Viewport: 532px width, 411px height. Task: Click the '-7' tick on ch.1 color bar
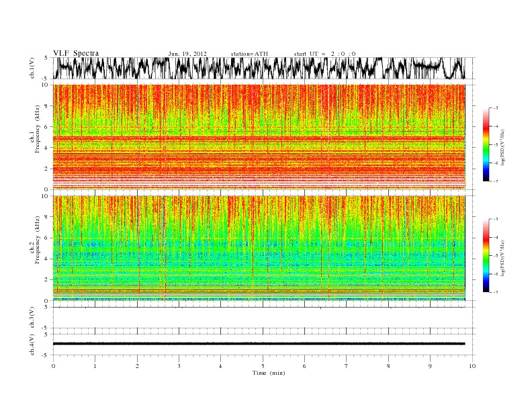(x=496, y=181)
